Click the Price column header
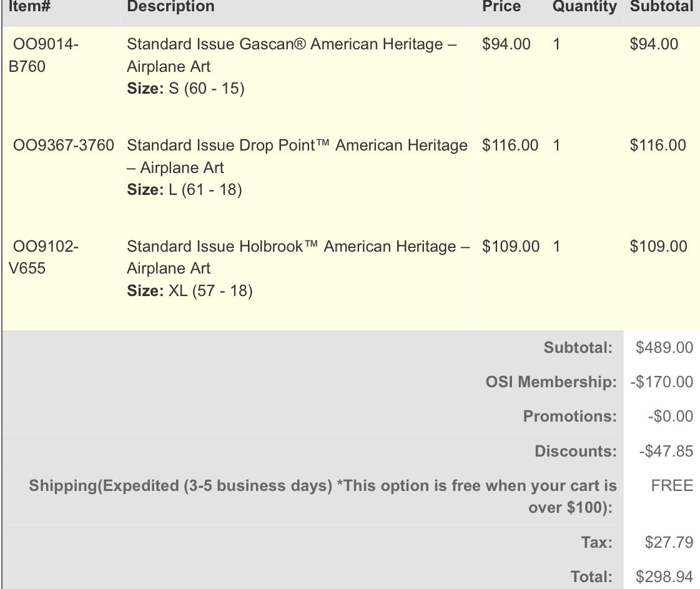Image resolution: width=700 pixels, height=589 pixels. pos(501,6)
